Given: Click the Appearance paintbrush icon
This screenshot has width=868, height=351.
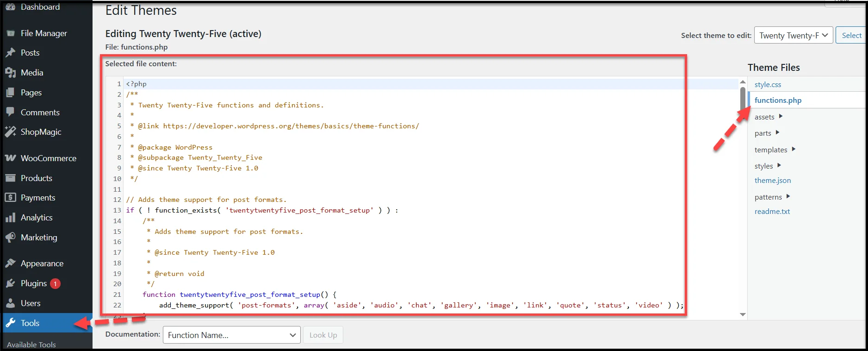Looking at the screenshot, I should (x=10, y=263).
